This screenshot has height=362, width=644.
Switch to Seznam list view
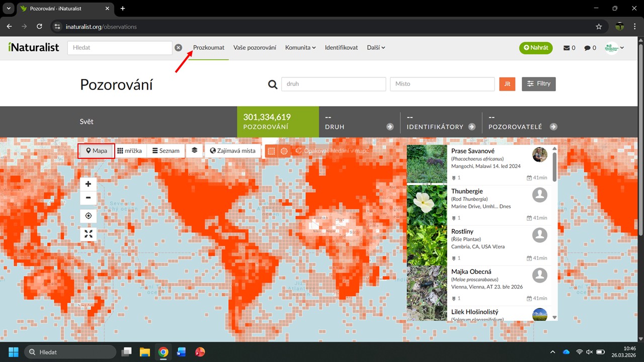coord(166,151)
